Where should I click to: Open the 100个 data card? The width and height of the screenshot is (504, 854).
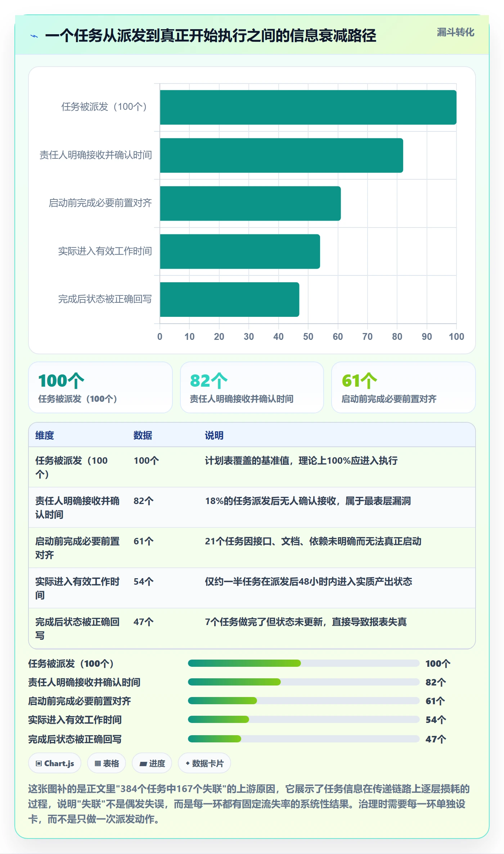pos(100,387)
